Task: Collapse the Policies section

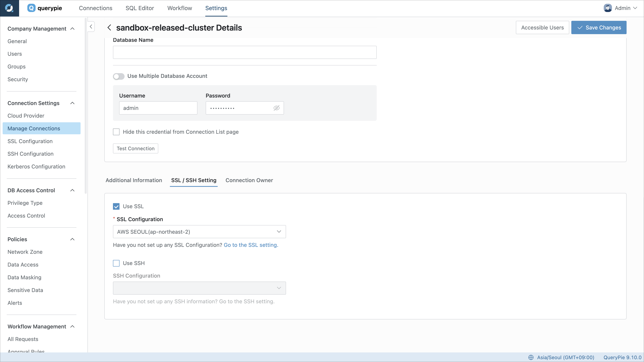Action: point(72,239)
